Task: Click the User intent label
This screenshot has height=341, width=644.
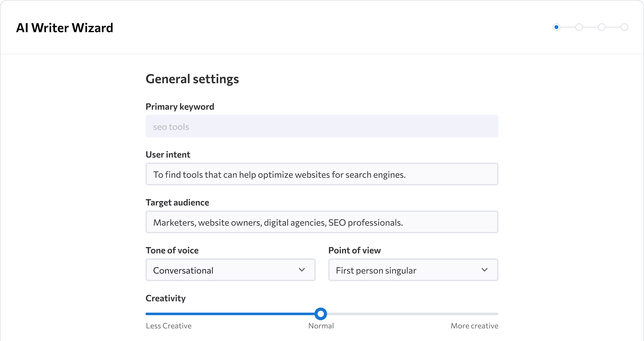Action: click(x=168, y=154)
